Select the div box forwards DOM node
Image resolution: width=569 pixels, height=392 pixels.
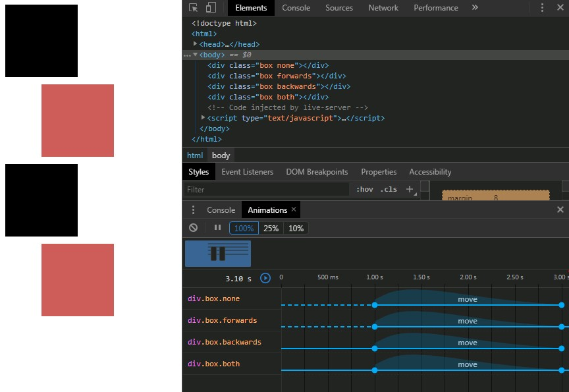277,76
